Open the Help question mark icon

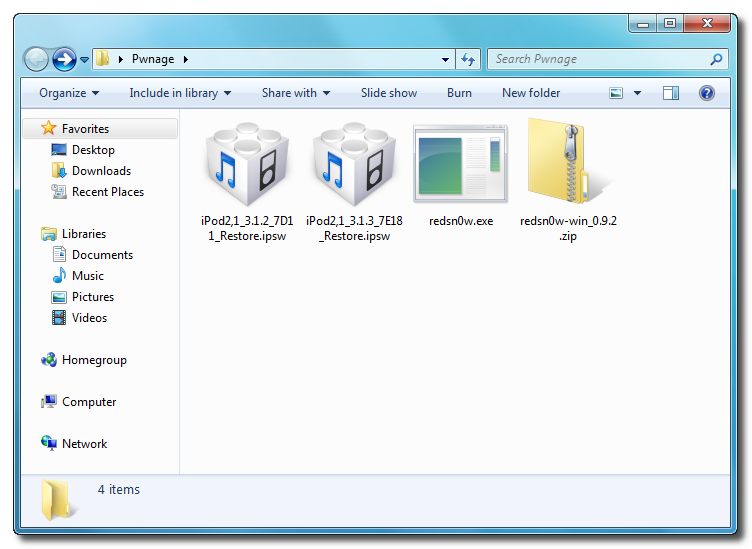click(x=707, y=93)
